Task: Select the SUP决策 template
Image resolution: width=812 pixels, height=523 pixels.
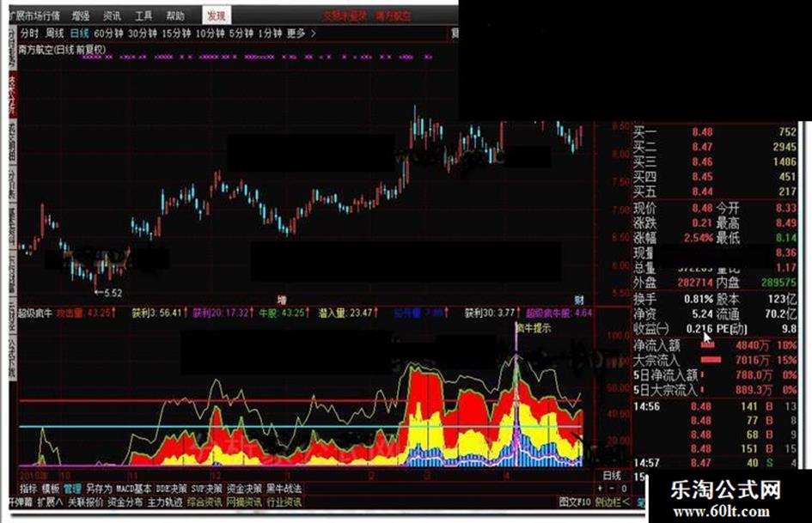Action: click(x=206, y=489)
